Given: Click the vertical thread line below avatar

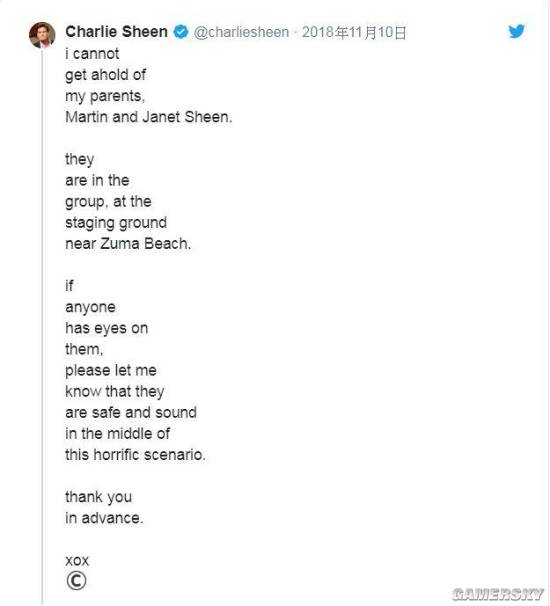Looking at the screenshot, I should point(42,327).
